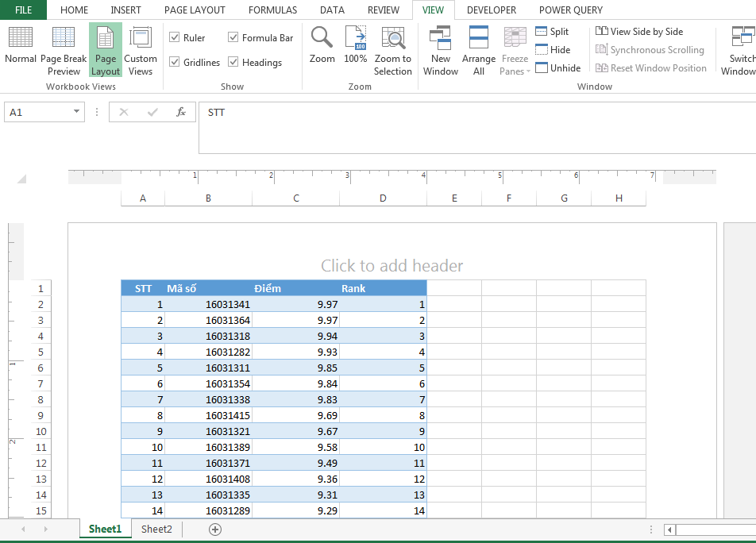Toggle the Formula Bar checkbox
This screenshot has width=756, height=543.
[233, 37]
